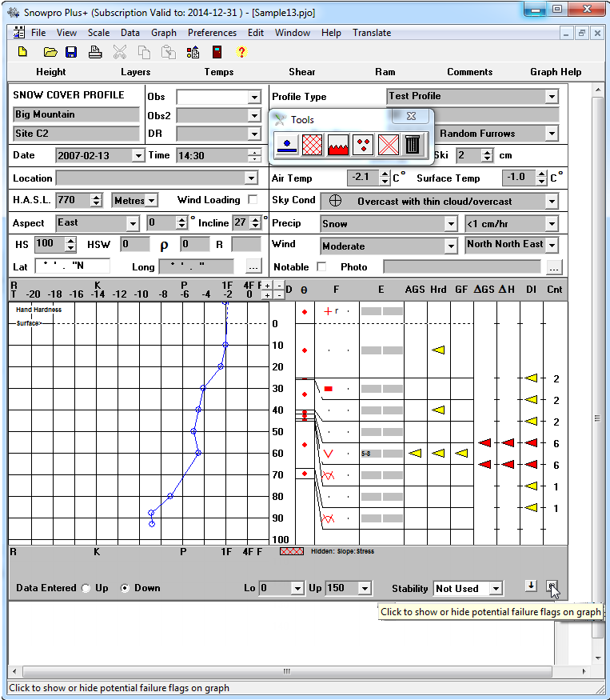Open the Stability dropdown list

pyautogui.click(x=496, y=589)
